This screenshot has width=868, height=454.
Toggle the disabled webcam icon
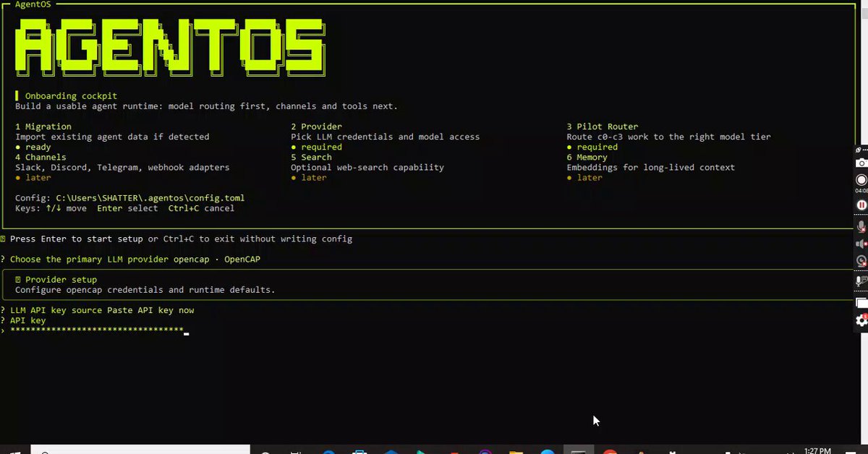861,261
